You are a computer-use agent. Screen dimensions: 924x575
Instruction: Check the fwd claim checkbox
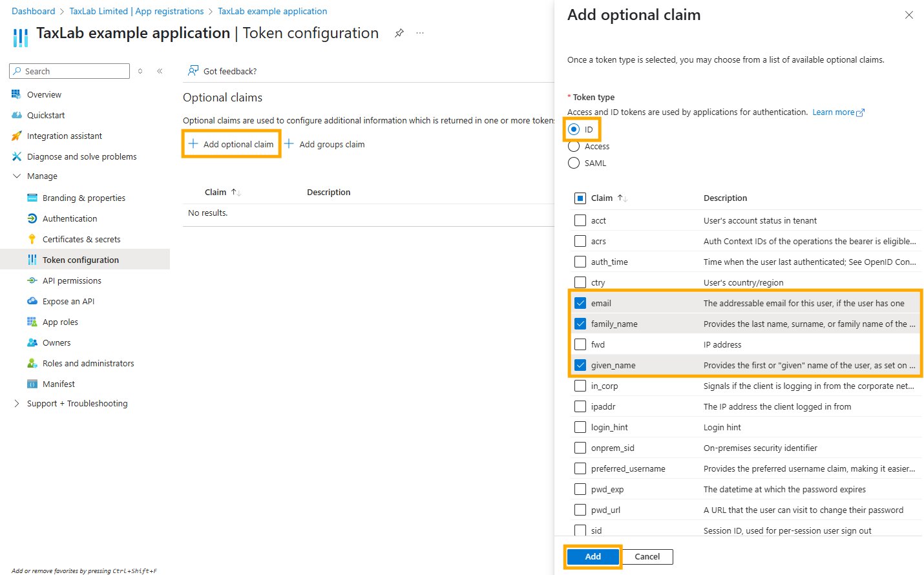(x=580, y=344)
